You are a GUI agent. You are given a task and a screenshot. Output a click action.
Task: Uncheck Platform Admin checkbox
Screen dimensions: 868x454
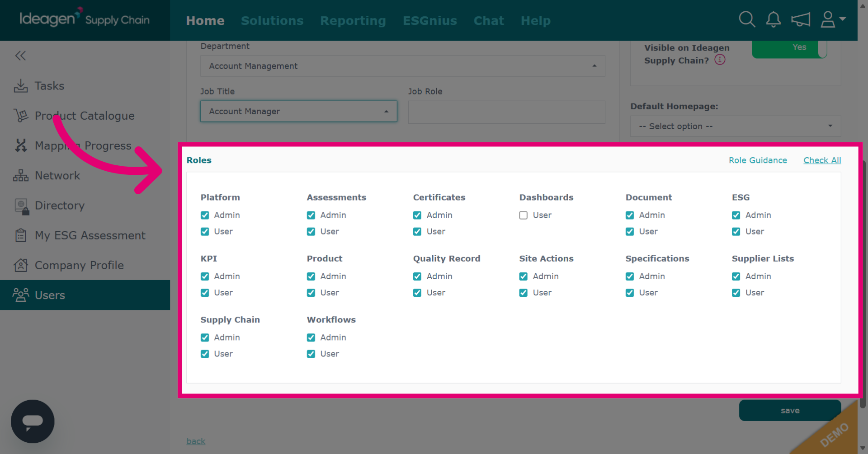205,215
